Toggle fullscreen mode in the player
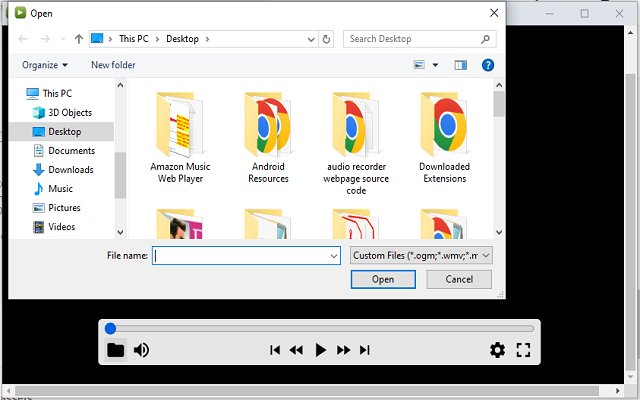Viewport: 640px width, 400px height. pos(523,350)
